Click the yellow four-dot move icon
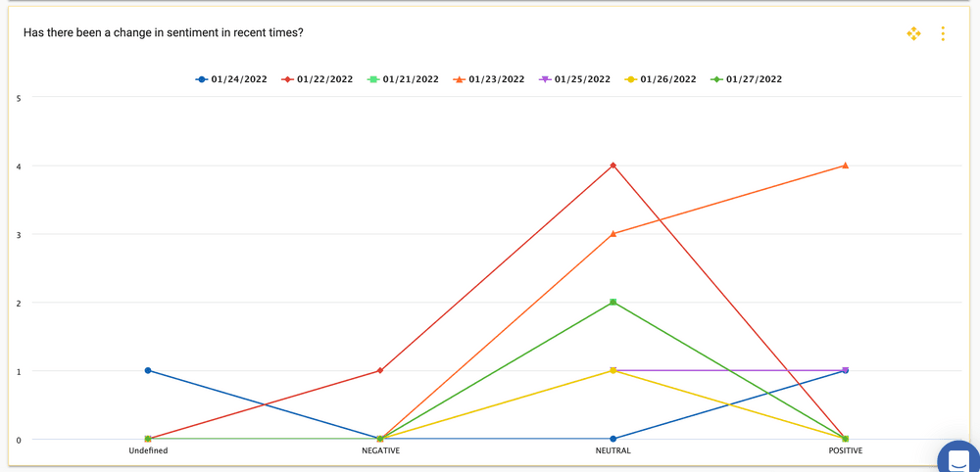Image resolution: width=980 pixels, height=472 pixels. tap(913, 34)
